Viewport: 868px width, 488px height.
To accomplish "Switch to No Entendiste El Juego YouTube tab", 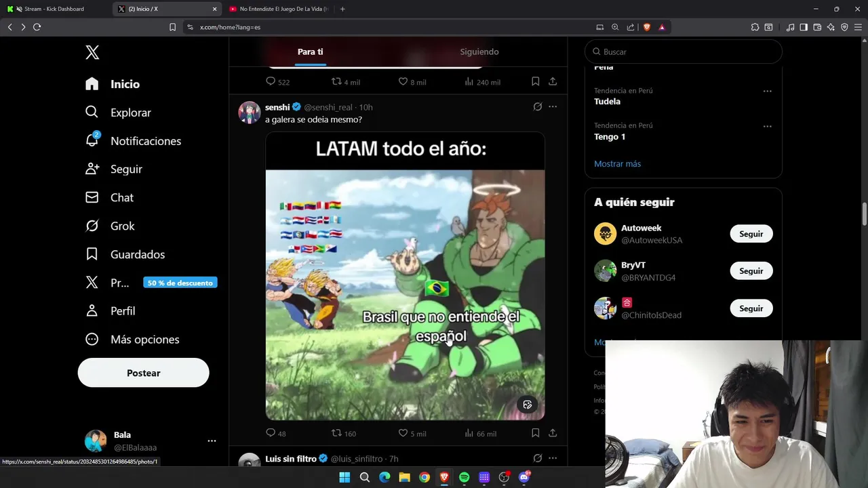I will click(x=278, y=9).
